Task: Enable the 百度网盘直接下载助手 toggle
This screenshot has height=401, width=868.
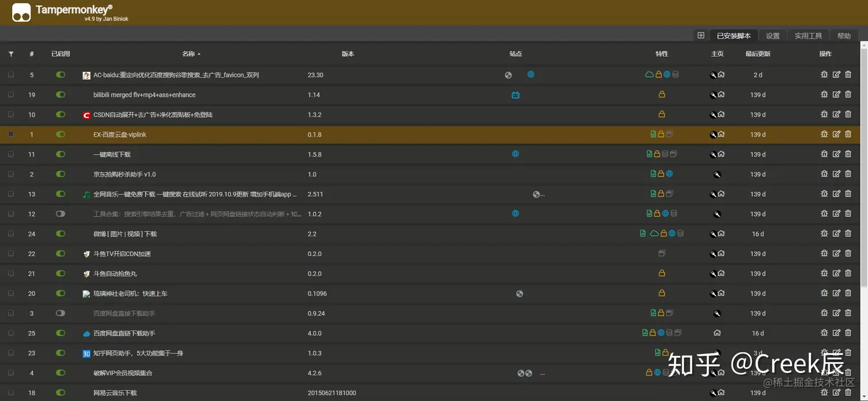Action: (x=60, y=313)
